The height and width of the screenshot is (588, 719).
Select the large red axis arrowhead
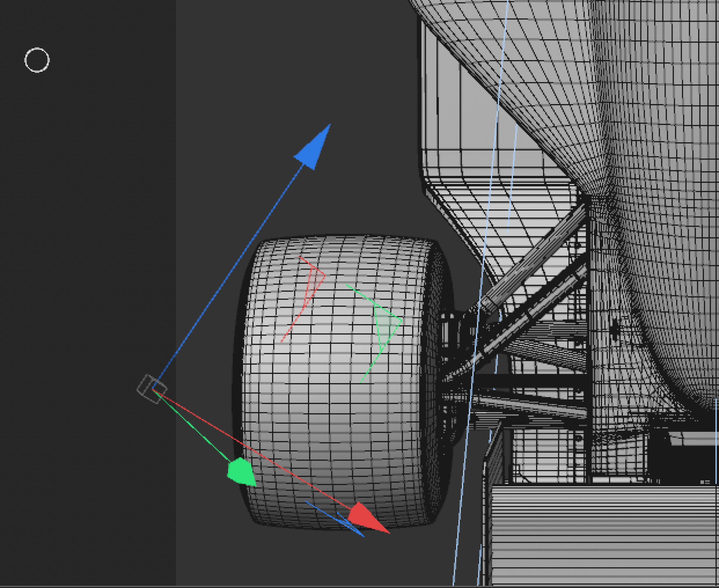click(365, 518)
